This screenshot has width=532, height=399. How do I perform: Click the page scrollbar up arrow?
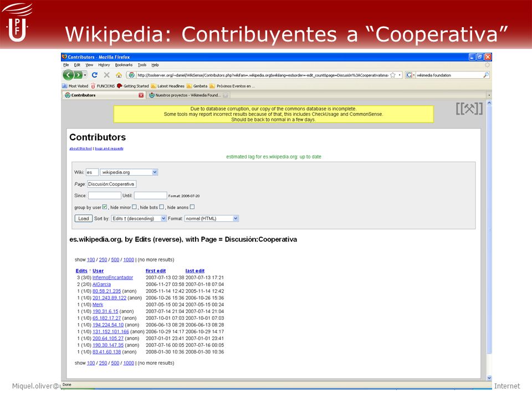pyautogui.click(x=489, y=103)
